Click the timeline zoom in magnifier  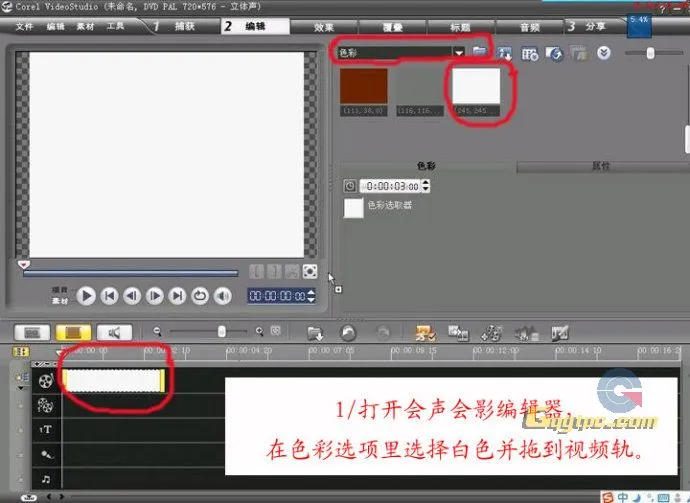[x=260, y=331]
